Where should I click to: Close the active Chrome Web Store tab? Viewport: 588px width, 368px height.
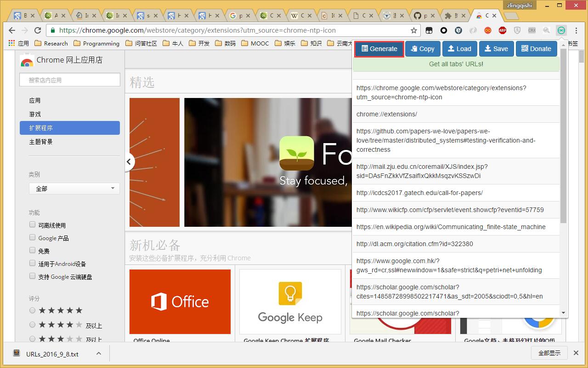(494, 16)
